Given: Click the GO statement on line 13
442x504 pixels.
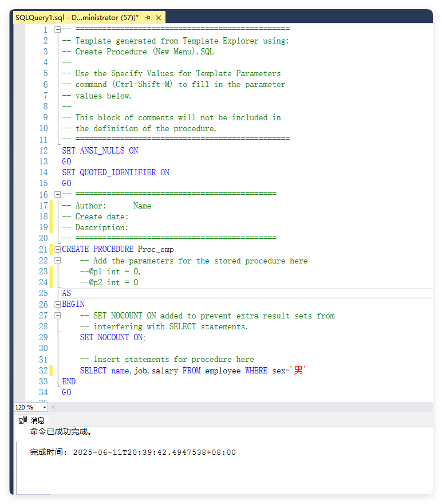Looking at the screenshot, I should point(66,162).
